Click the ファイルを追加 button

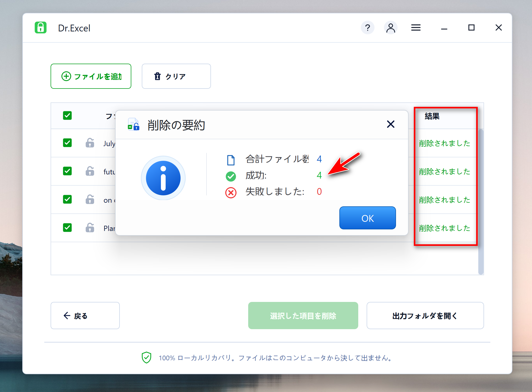[x=91, y=76]
